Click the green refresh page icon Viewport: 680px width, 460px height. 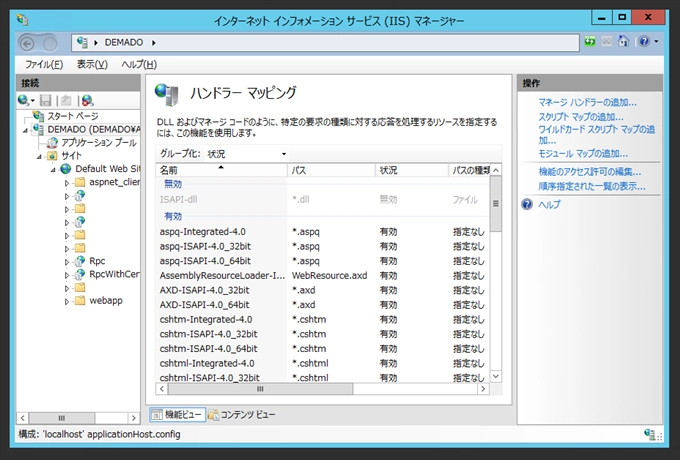(x=590, y=42)
